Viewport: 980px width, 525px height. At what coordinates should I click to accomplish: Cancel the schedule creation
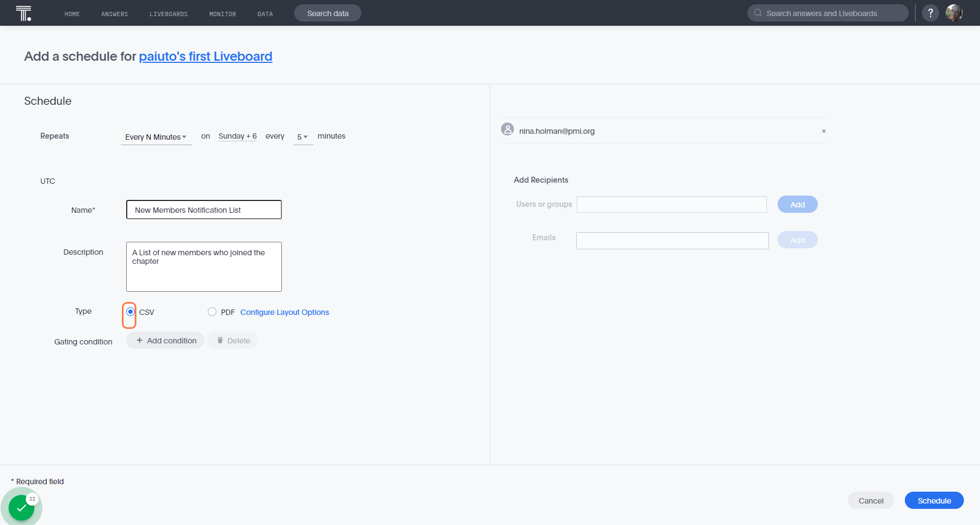(871, 500)
